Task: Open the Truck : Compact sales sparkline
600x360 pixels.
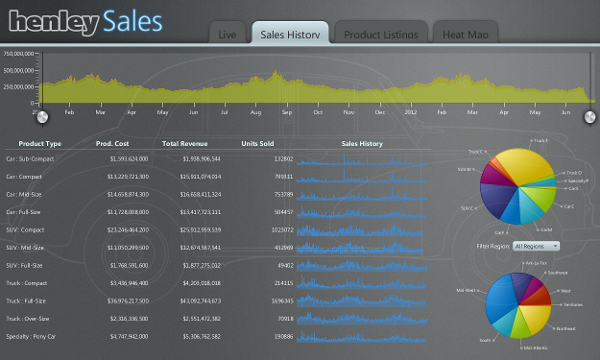Action: [x=362, y=283]
